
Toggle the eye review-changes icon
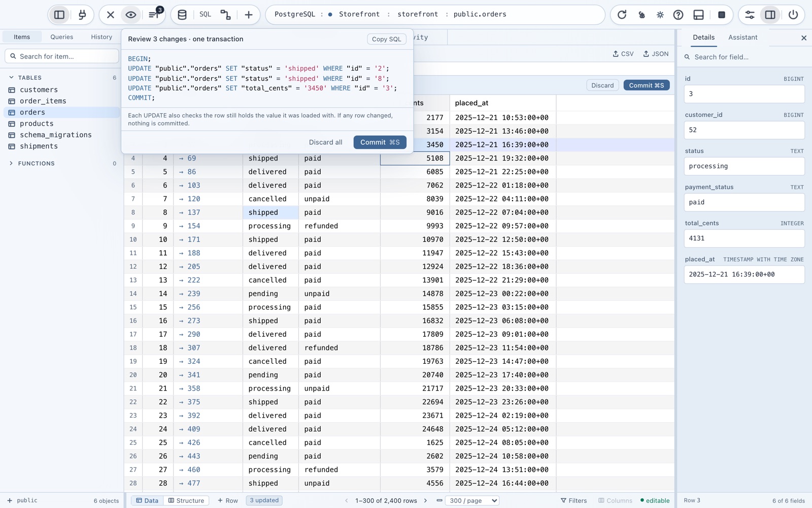[x=131, y=15]
